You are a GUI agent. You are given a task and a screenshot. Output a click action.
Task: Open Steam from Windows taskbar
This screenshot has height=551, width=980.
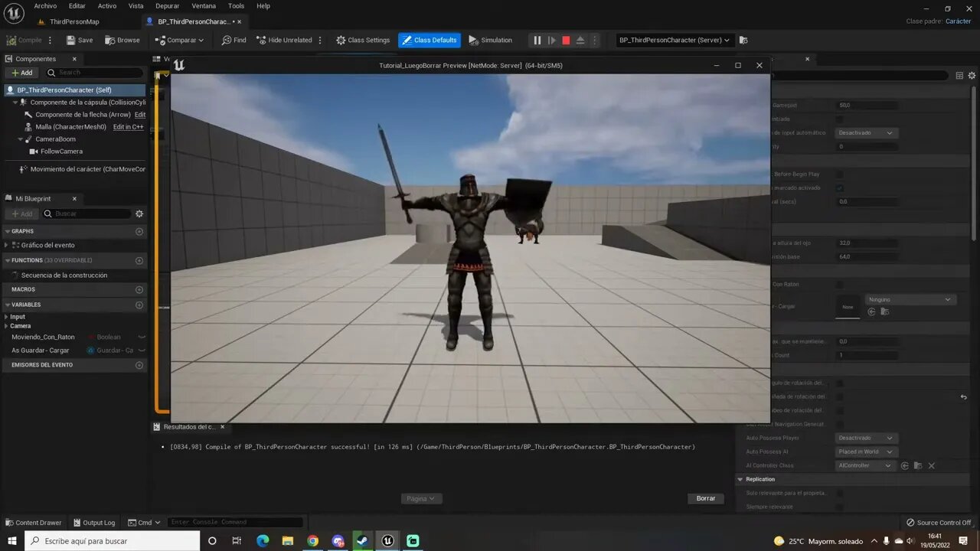click(363, 541)
